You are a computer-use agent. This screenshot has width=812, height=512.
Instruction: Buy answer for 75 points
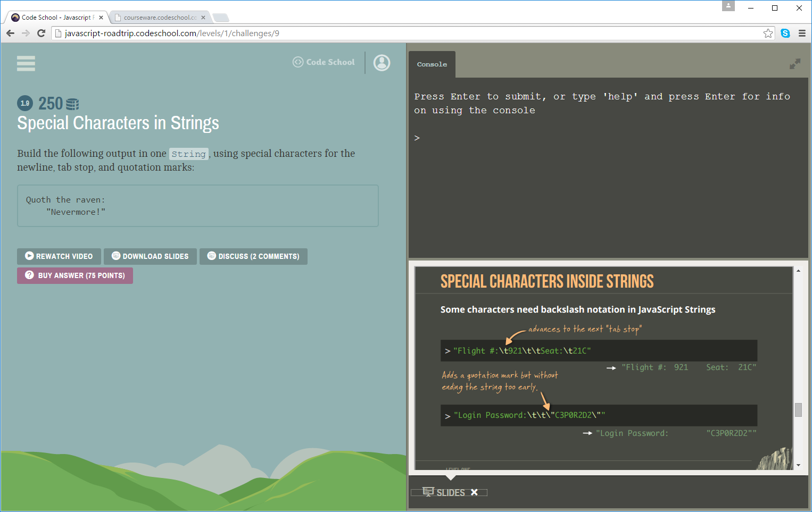pos(75,275)
